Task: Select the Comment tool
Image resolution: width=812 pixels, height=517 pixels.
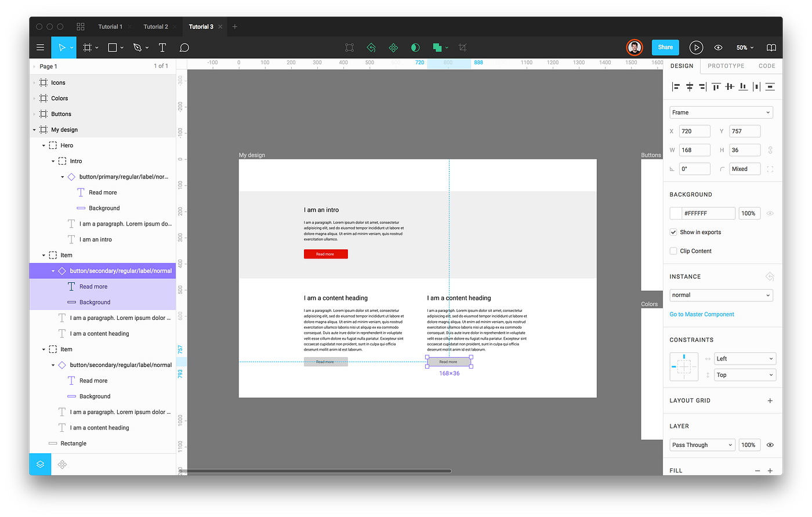Action: point(184,48)
